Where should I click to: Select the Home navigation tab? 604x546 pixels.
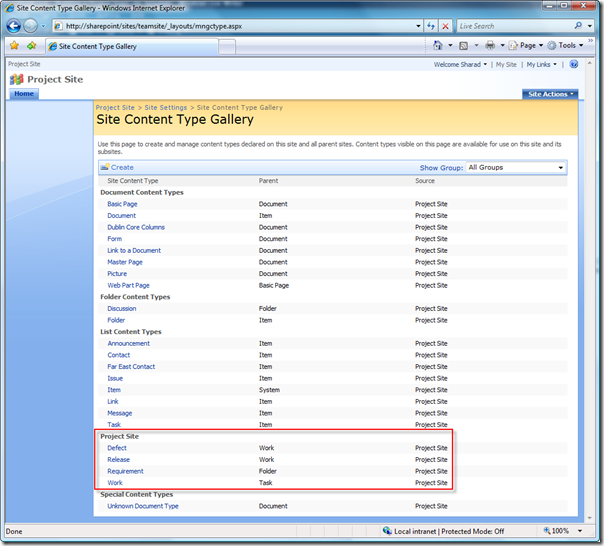pos(24,94)
